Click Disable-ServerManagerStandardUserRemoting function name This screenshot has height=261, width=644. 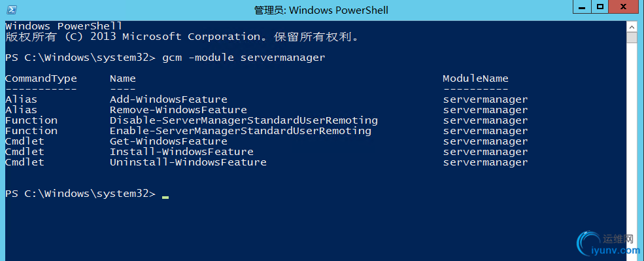tap(244, 120)
